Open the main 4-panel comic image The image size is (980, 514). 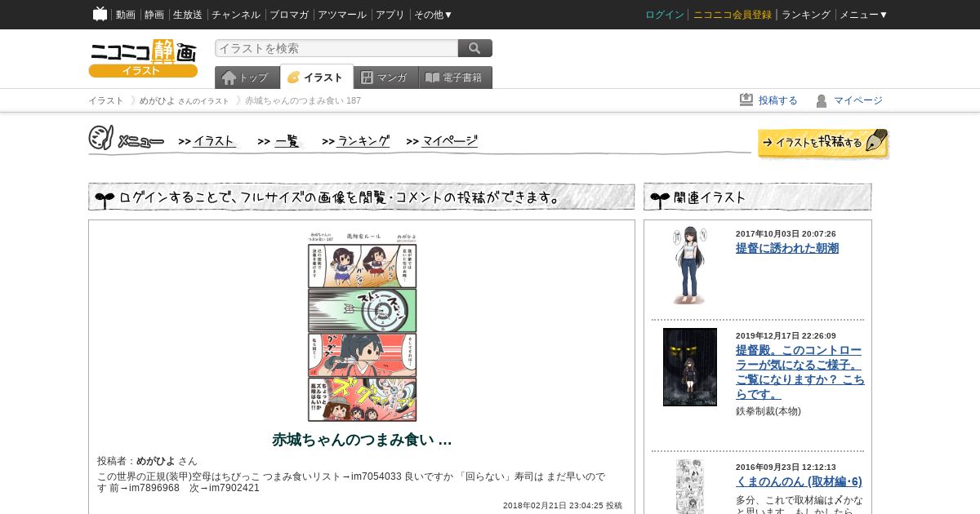coord(362,326)
